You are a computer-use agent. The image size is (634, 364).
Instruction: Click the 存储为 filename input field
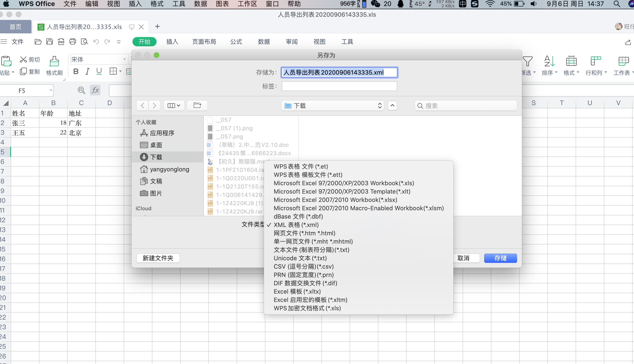point(339,72)
